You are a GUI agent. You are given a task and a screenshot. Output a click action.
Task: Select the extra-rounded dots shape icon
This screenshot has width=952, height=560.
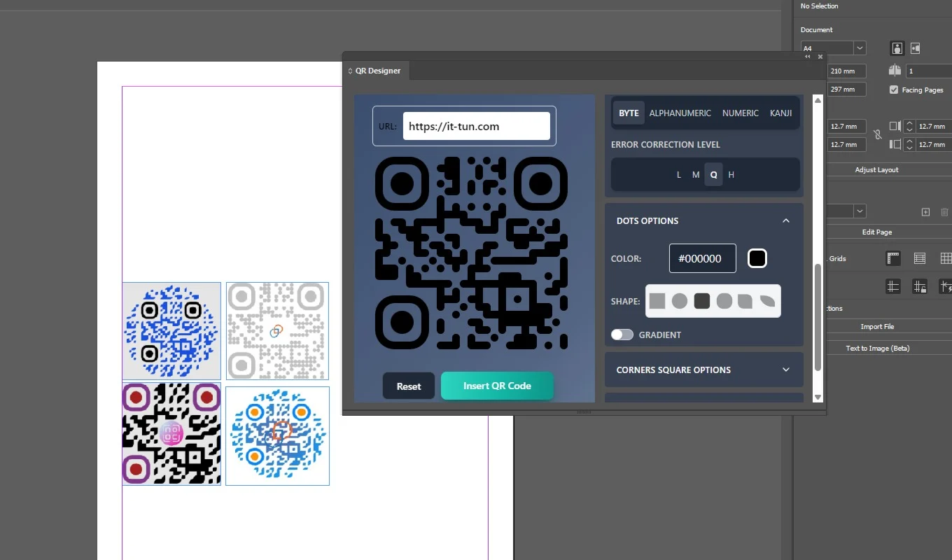(724, 301)
